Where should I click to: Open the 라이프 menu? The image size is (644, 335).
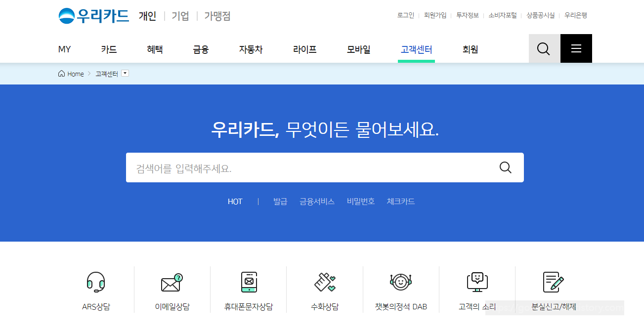(304, 49)
